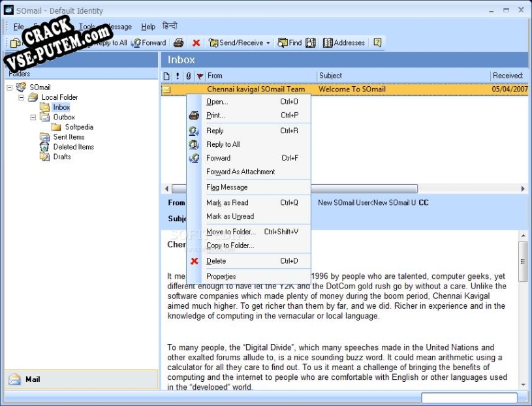Select Mark as Unread from context menu
532x406 pixels.
tap(230, 216)
